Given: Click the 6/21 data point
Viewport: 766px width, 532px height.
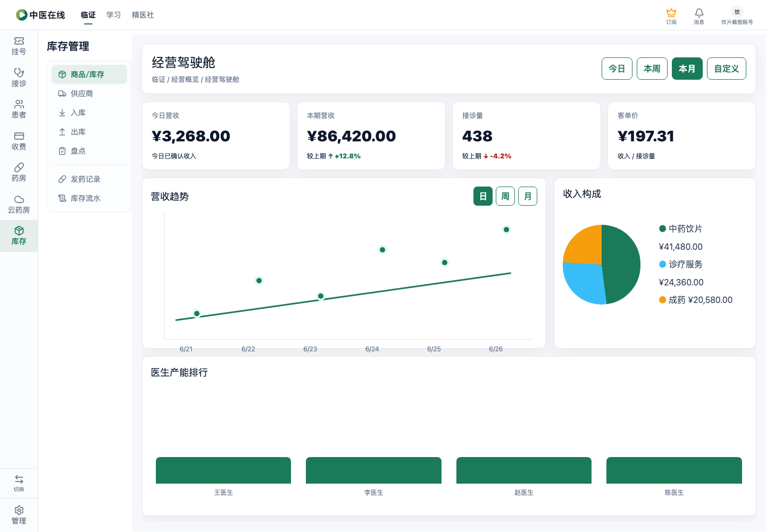Looking at the screenshot, I should [x=197, y=314].
